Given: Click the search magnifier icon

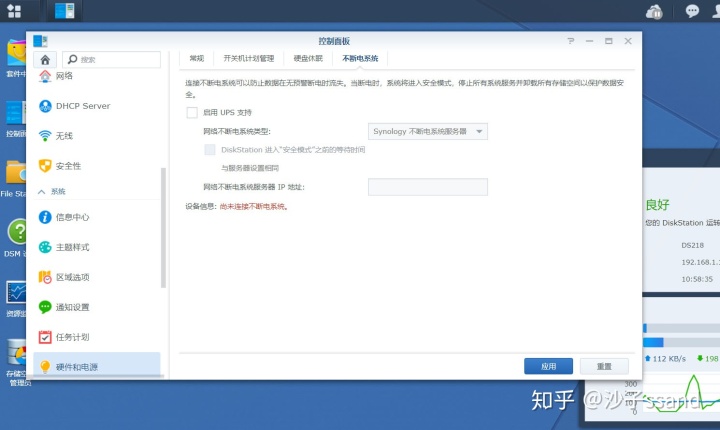Looking at the screenshot, I should coord(73,59).
